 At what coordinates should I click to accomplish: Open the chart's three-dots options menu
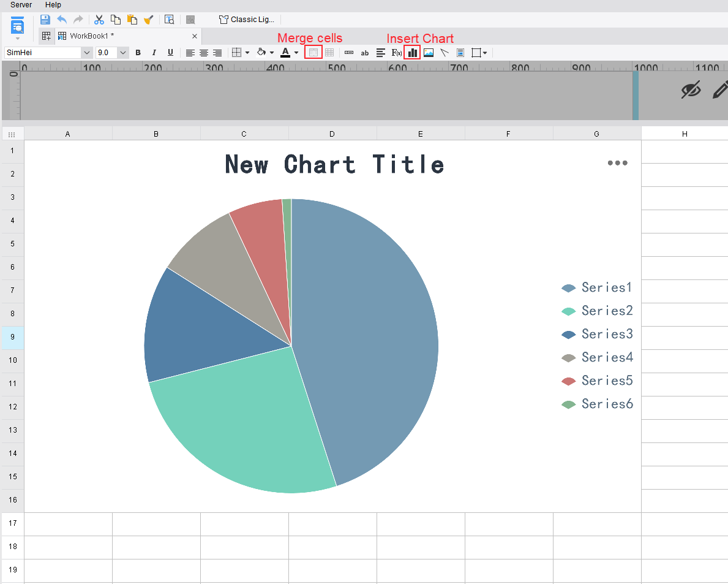coord(618,162)
